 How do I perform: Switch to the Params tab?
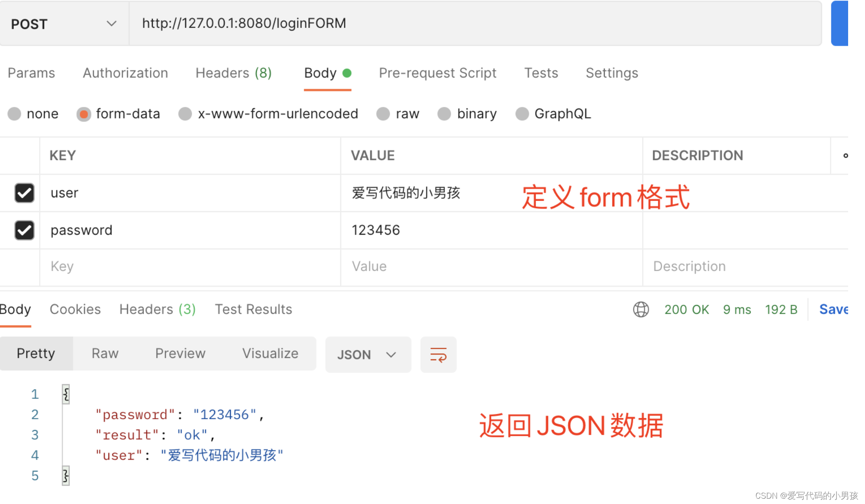click(32, 73)
